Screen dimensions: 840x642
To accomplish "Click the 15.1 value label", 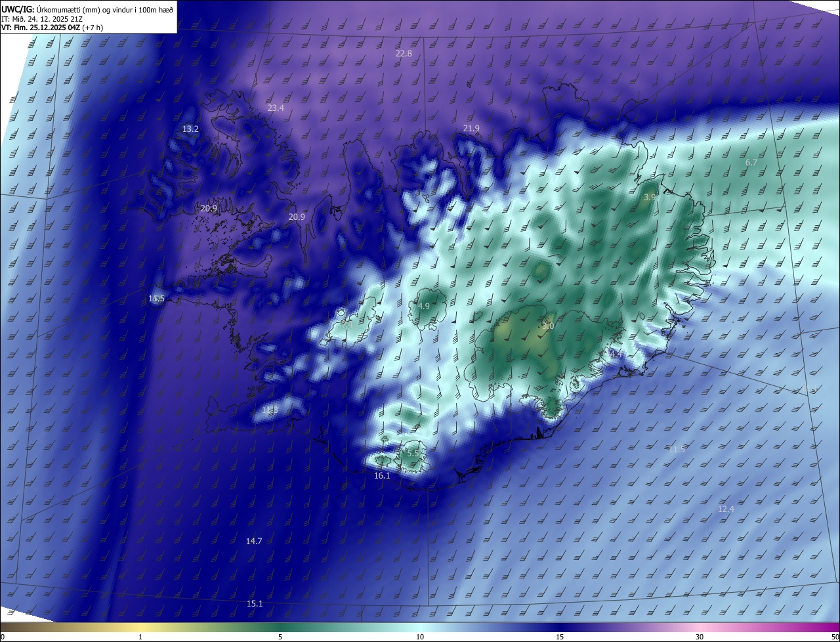I will (255, 603).
